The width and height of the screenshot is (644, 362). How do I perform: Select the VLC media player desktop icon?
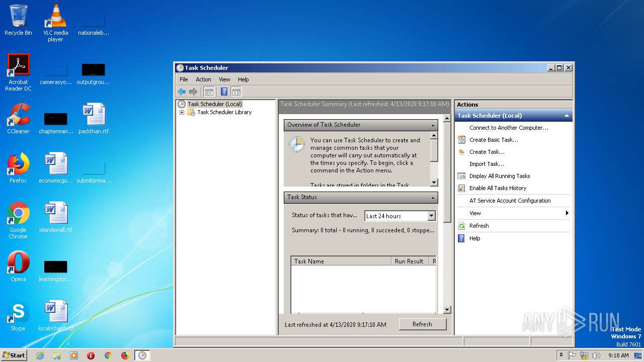(x=55, y=23)
